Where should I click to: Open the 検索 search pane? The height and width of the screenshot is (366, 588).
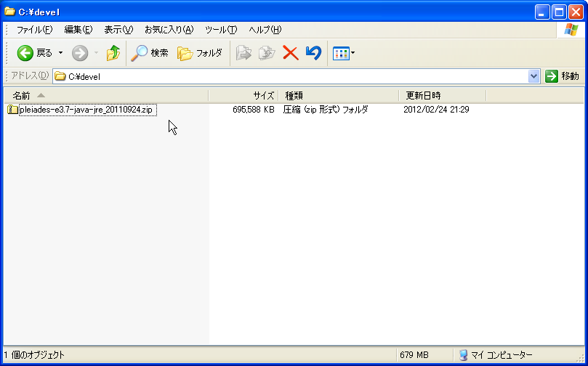click(x=150, y=53)
